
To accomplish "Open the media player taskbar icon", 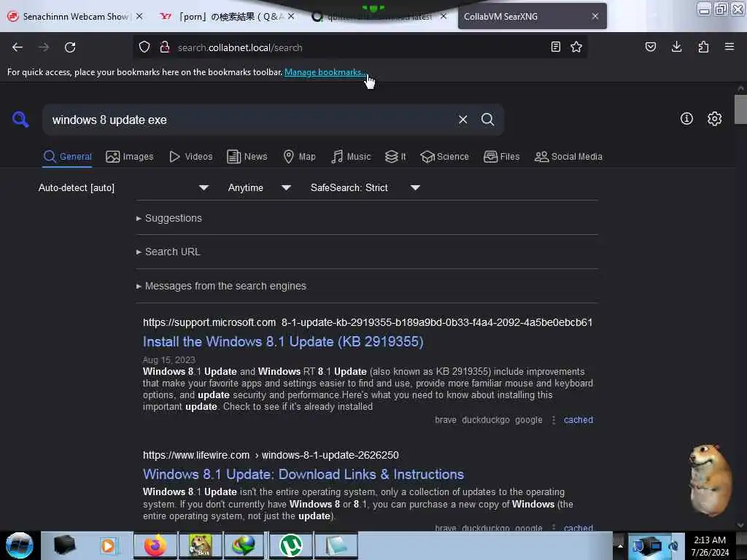I will [108, 545].
